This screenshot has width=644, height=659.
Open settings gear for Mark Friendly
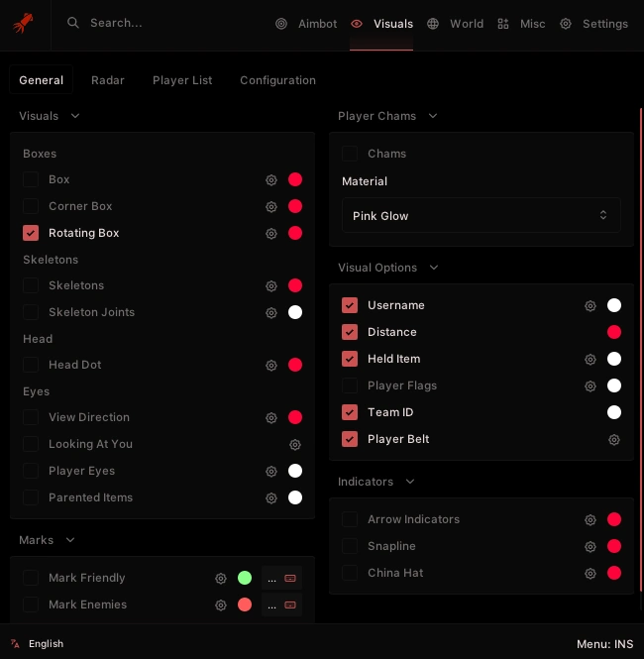pyautogui.click(x=221, y=579)
